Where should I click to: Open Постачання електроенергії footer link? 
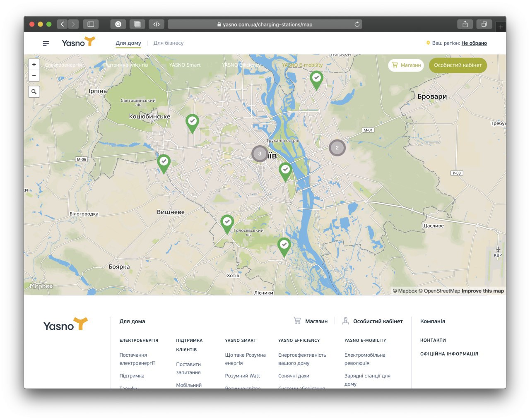coord(137,359)
